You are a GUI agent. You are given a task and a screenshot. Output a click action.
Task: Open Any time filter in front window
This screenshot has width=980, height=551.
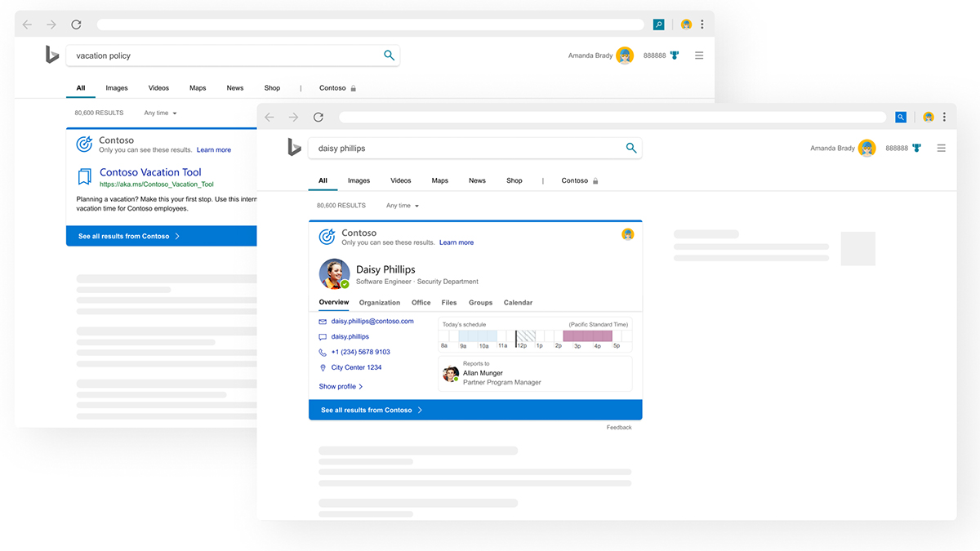point(403,206)
